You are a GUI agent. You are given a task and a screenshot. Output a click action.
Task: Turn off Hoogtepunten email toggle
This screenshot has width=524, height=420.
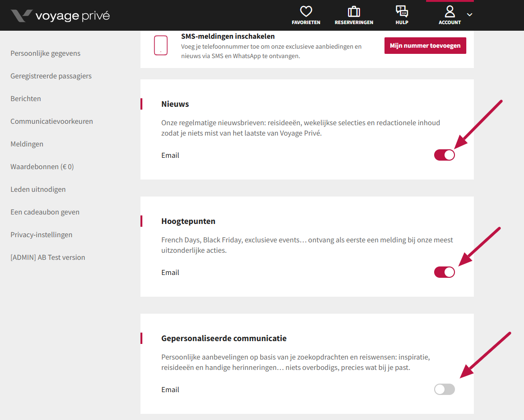(x=444, y=272)
